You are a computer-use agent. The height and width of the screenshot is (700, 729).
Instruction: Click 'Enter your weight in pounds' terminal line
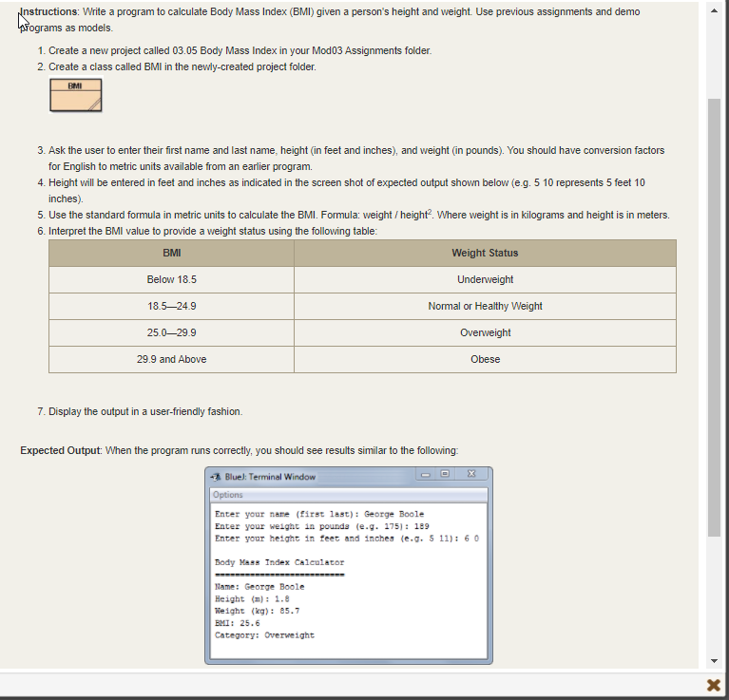321,526
